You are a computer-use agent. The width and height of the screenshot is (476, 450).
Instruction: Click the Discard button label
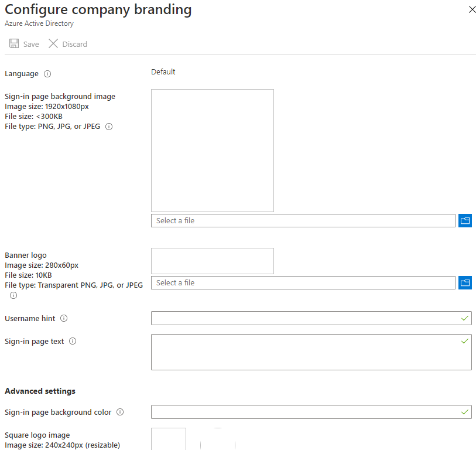click(75, 45)
